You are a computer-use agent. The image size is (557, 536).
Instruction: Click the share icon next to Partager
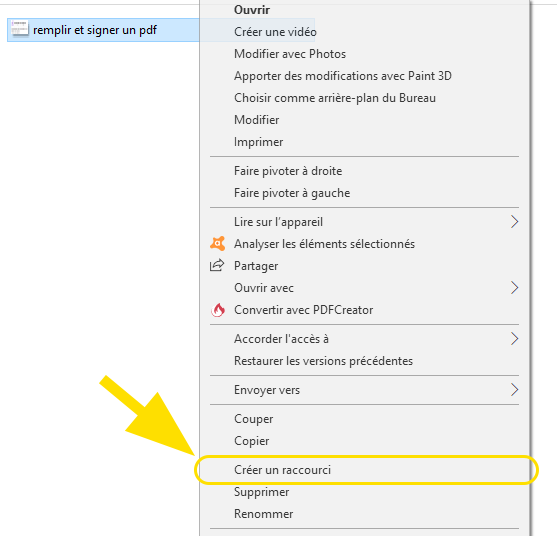click(217, 266)
